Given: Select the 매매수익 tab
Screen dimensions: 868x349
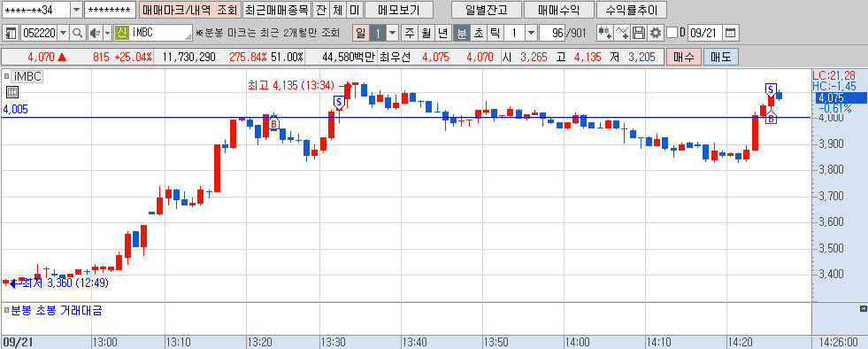Looking at the screenshot, I should click(x=558, y=10).
